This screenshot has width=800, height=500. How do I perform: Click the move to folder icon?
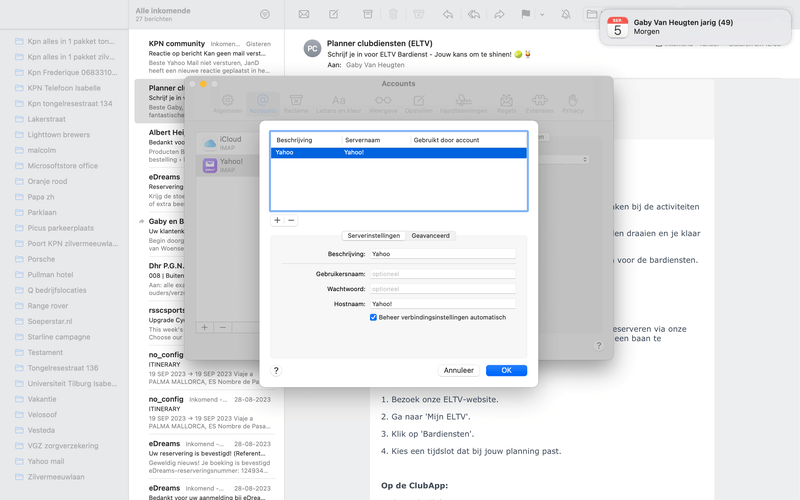592,14
